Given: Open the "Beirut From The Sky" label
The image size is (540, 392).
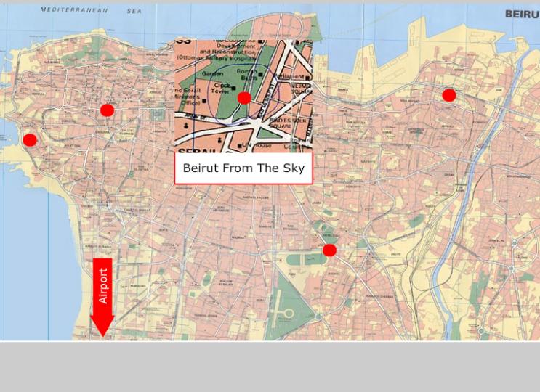Looking at the screenshot, I should click(243, 168).
